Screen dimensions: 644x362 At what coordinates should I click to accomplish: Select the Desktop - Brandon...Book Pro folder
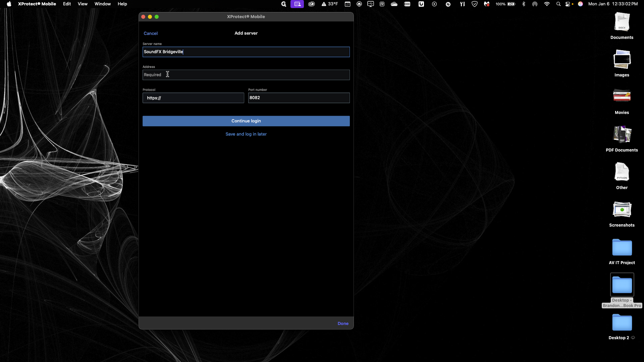coord(622,290)
